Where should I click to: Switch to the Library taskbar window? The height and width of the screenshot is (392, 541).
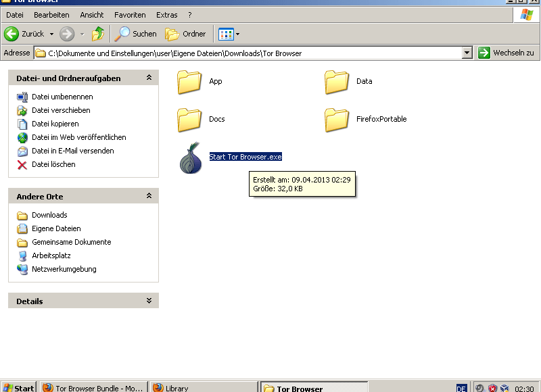click(x=204, y=387)
